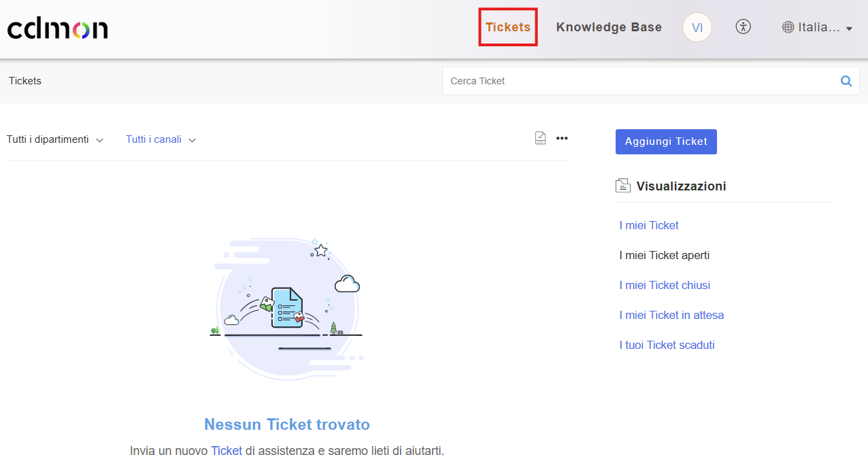Click the Visualizzazioni panel icon

click(622, 186)
